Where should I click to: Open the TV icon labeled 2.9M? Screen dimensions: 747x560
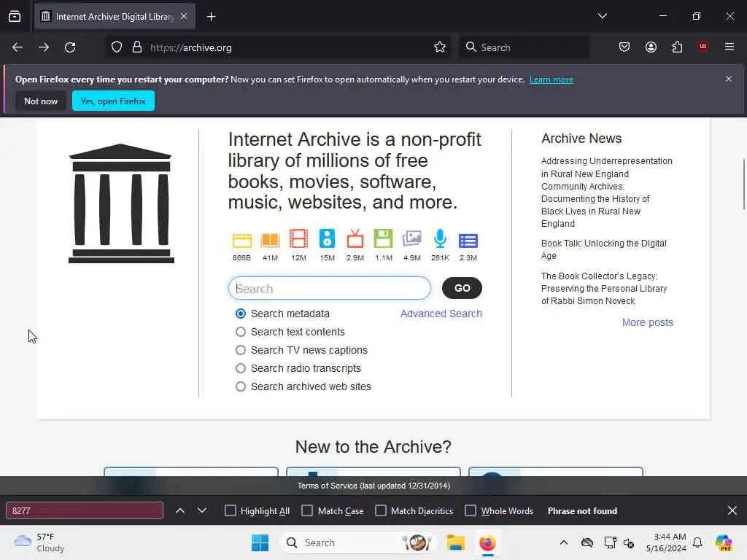tap(355, 238)
